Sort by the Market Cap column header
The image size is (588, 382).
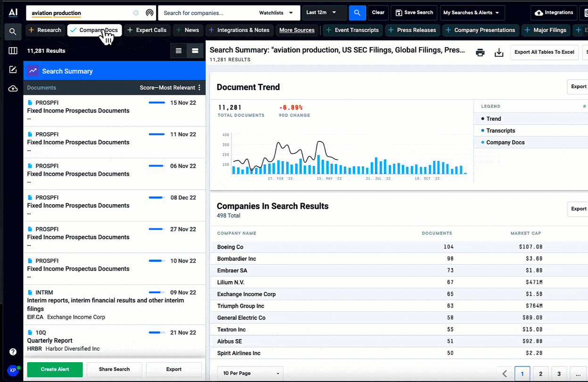pos(526,233)
